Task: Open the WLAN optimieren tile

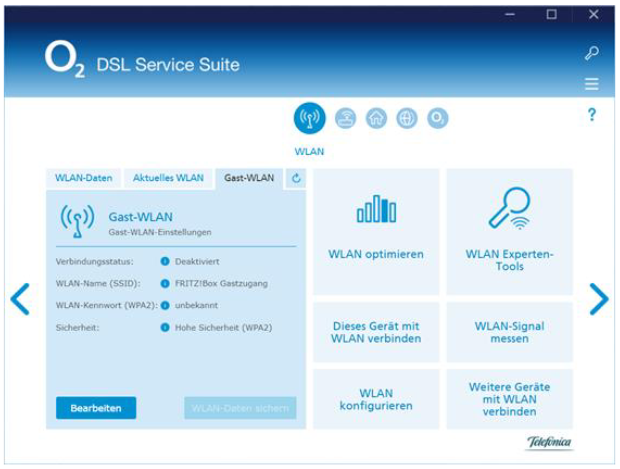Action: point(376,232)
